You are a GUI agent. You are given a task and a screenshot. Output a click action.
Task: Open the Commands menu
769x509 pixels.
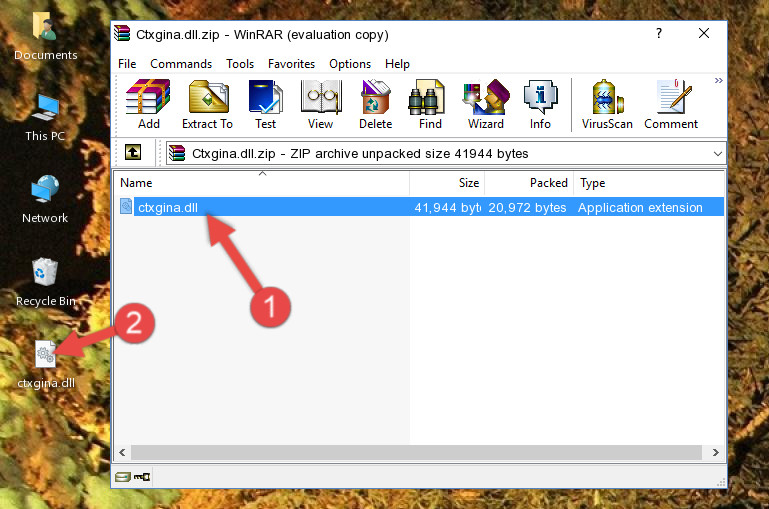coord(181,64)
